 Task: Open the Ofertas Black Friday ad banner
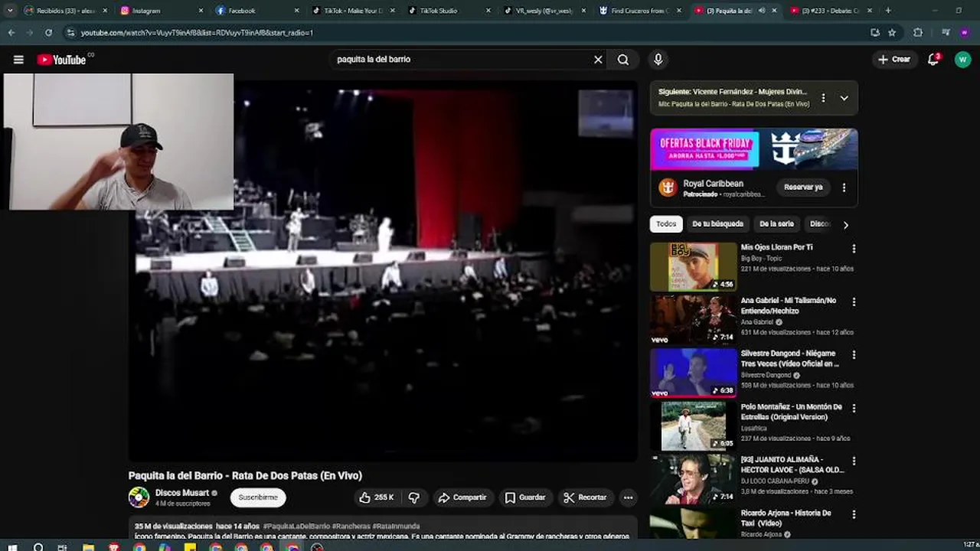point(753,148)
